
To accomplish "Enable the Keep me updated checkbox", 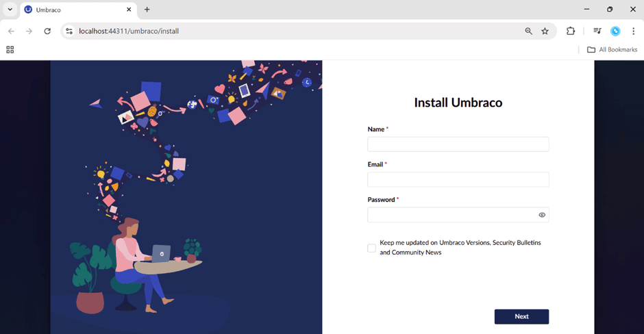I will coord(371,248).
